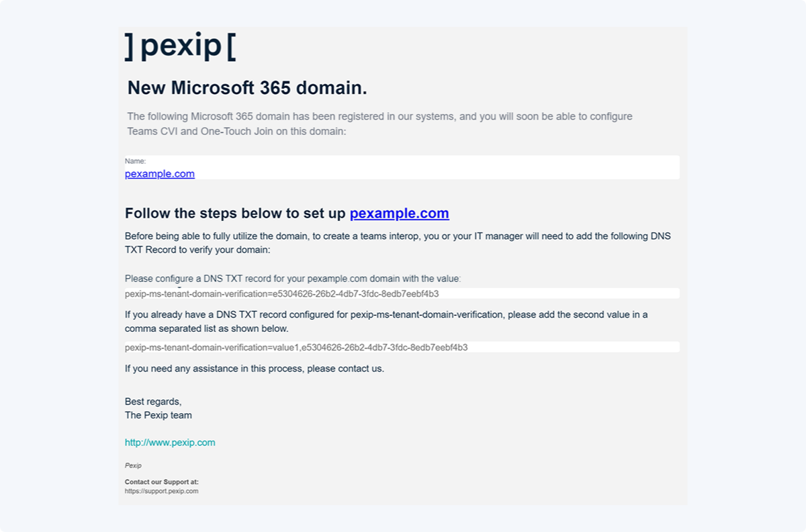
Task: Select the "Best regards," line
Action: pyautogui.click(x=153, y=402)
